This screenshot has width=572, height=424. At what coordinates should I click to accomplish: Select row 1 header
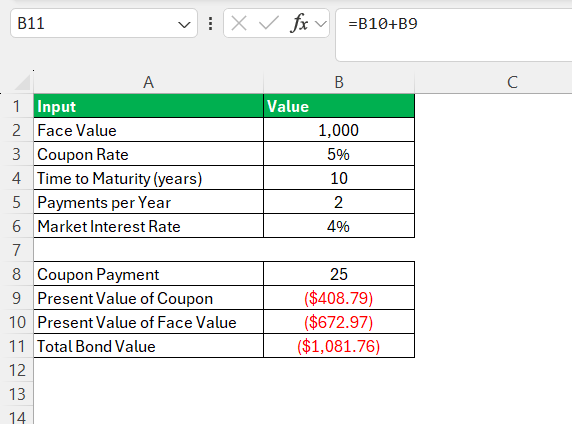pos(16,106)
